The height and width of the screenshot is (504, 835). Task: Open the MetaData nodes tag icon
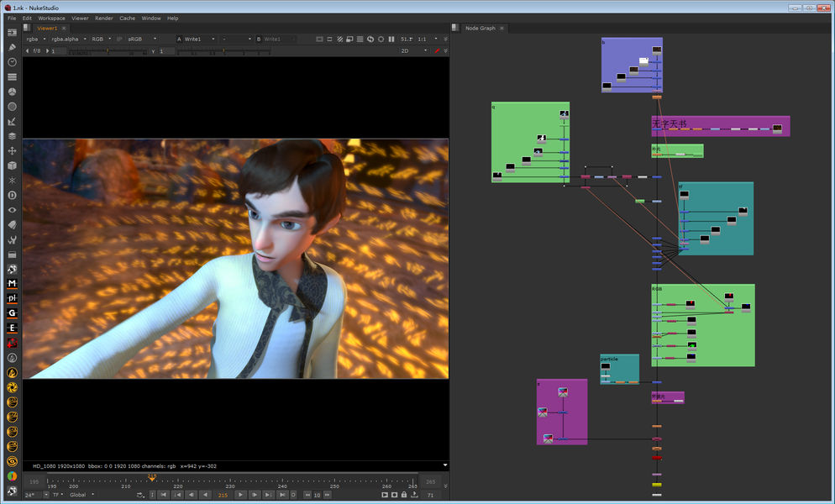click(x=12, y=225)
